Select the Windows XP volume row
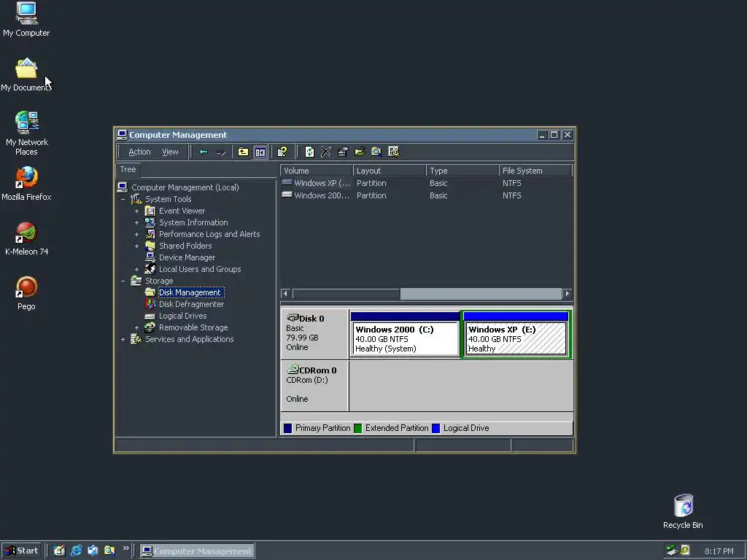This screenshot has width=747, height=560. click(427, 183)
